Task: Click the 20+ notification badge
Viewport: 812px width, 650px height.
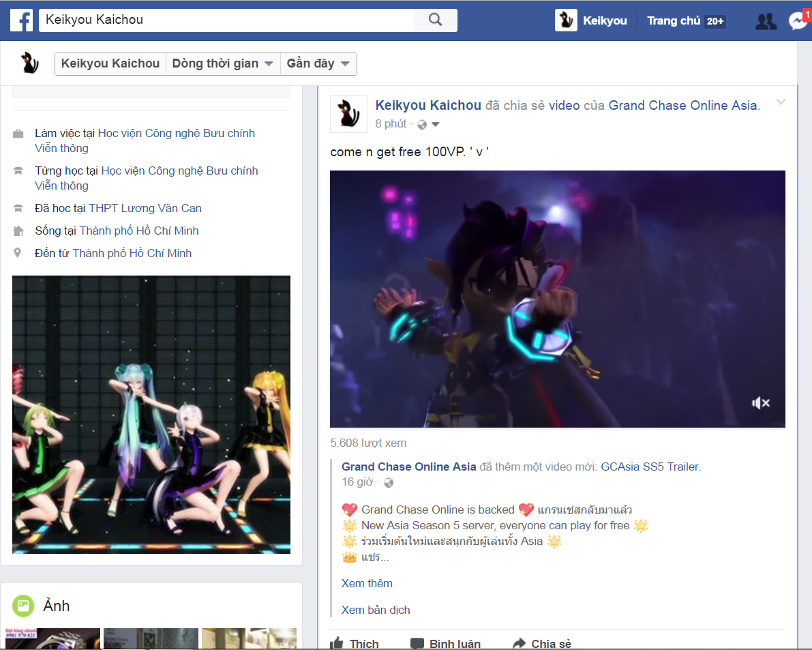Action: click(715, 21)
